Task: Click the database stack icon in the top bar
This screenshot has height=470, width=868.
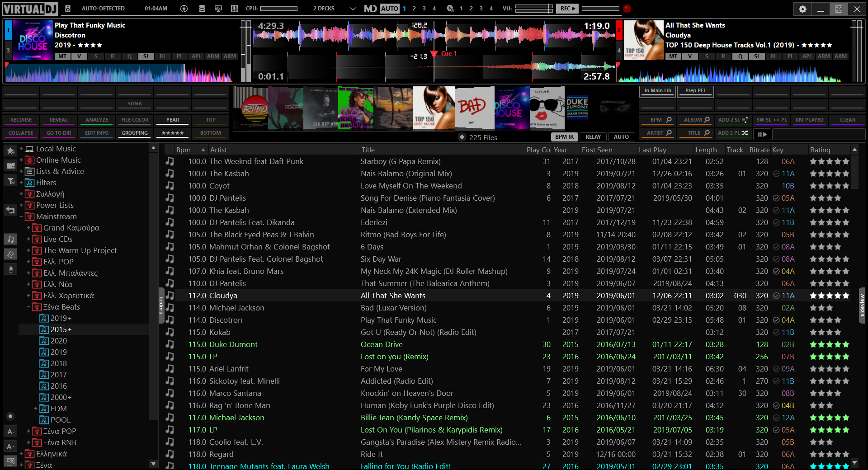Action: [x=202, y=8]
